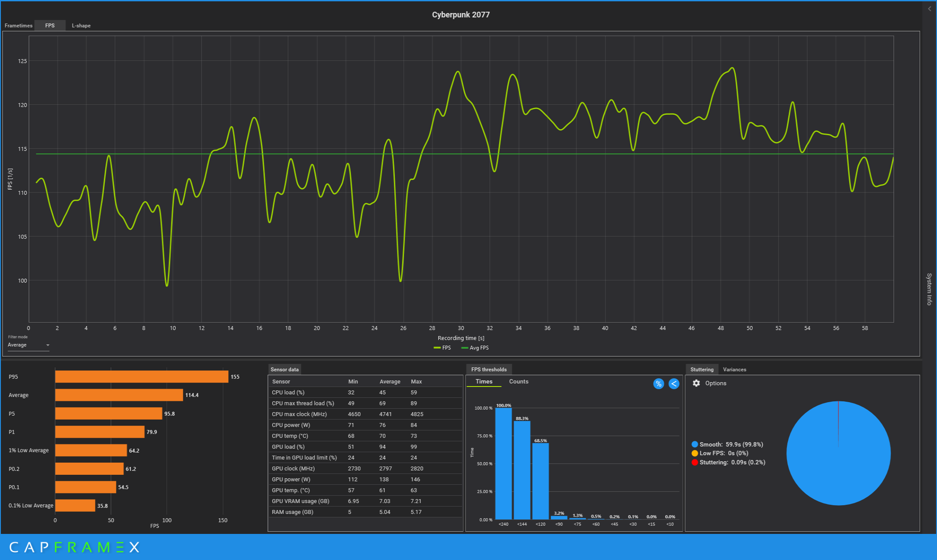
Task: Select the CPU max clock (MHz) row
Action: [365, 414]
